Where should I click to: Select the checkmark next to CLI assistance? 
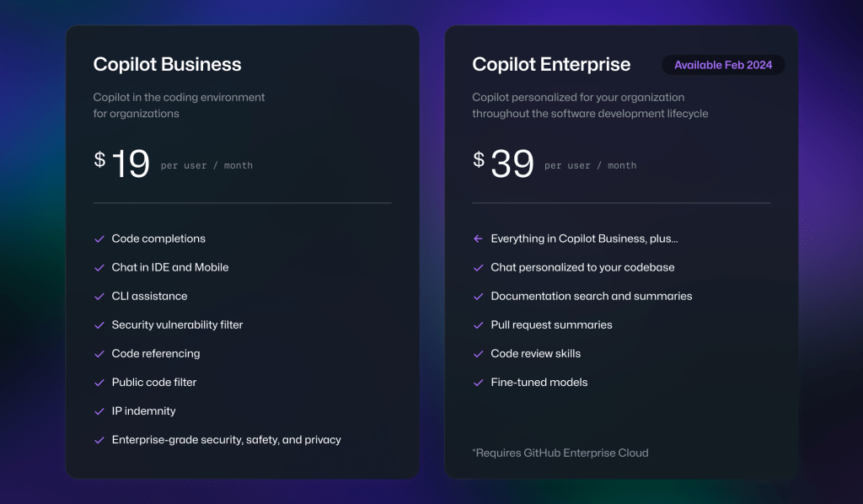click(99, 296)
